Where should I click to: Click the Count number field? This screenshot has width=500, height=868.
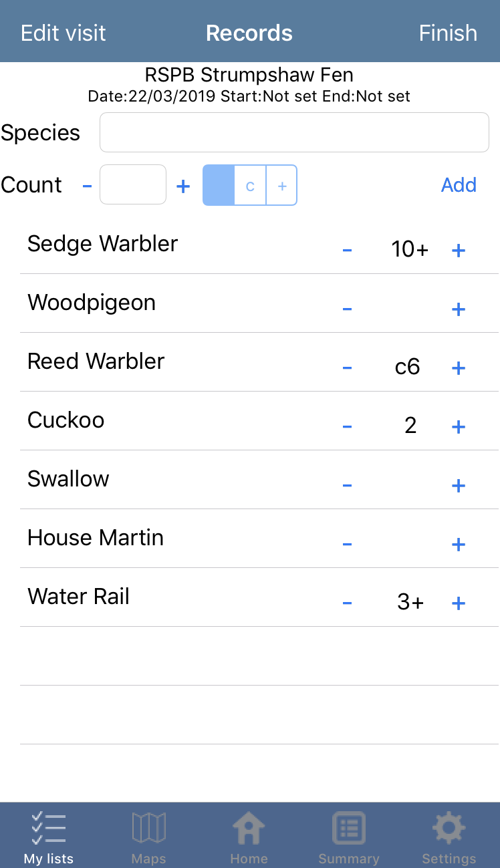[x=133, y=184]
